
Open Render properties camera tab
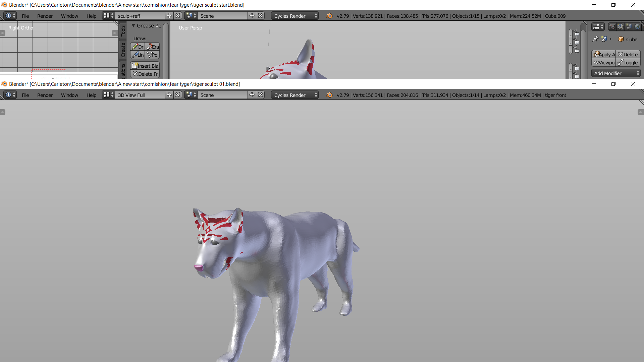click(612, 27)
